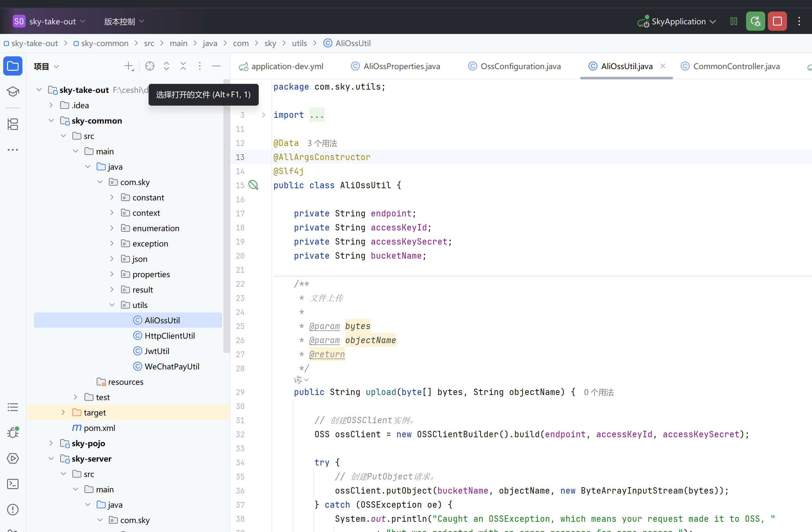Select JwtUtil in project tree
Screen dimensions: 812x532
[x=151, y=351]
